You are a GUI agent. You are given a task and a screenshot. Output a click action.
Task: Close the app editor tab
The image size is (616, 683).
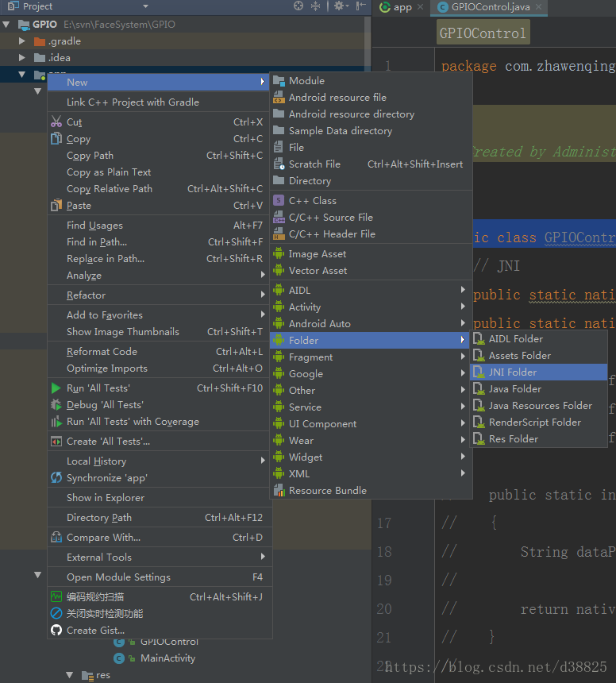420,6
